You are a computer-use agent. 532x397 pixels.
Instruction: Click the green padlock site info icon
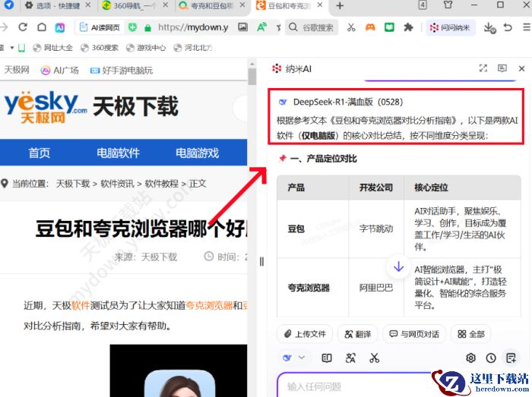[x=147, y=28]
